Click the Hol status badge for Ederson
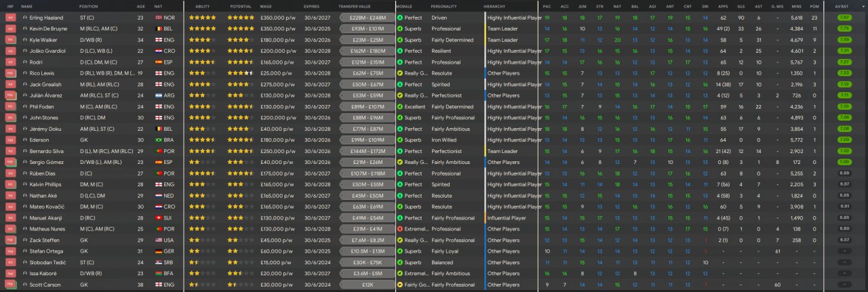868x292 pixels. (x=10, y=140)
